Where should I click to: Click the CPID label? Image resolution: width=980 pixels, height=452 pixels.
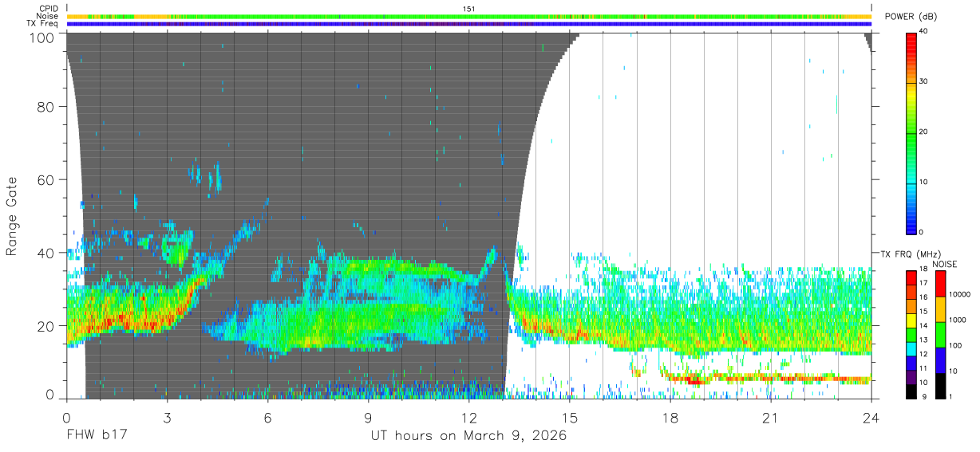[x=48, y=9]
